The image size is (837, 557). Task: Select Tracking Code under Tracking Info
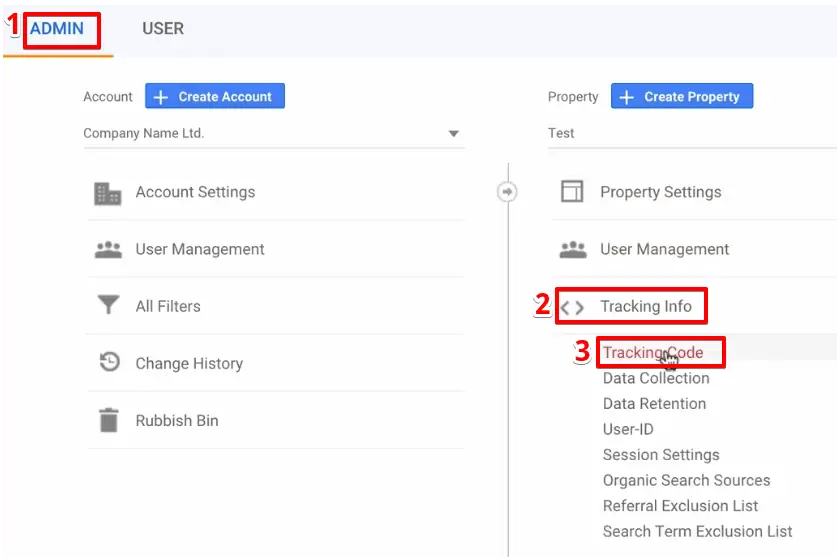(x=653, y=352)
